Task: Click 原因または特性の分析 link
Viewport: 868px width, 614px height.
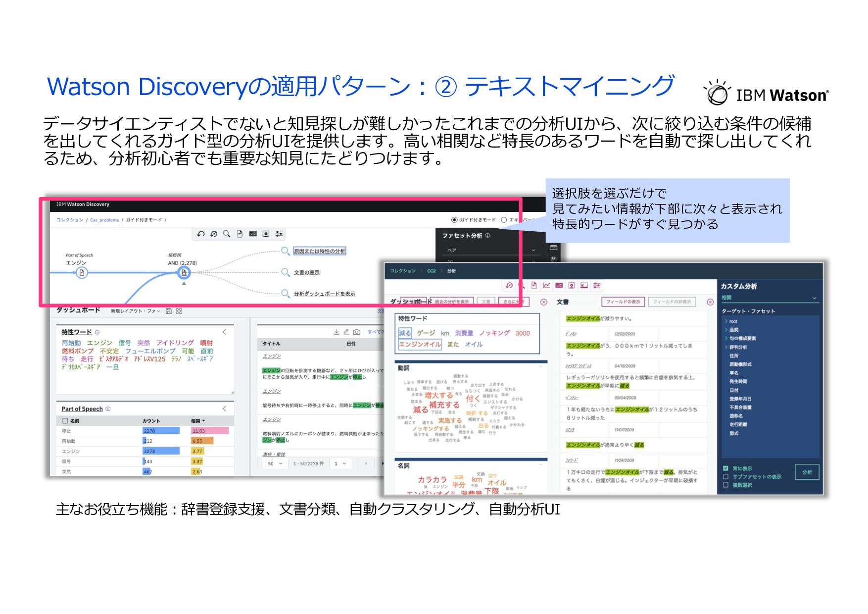Action: 320,251
